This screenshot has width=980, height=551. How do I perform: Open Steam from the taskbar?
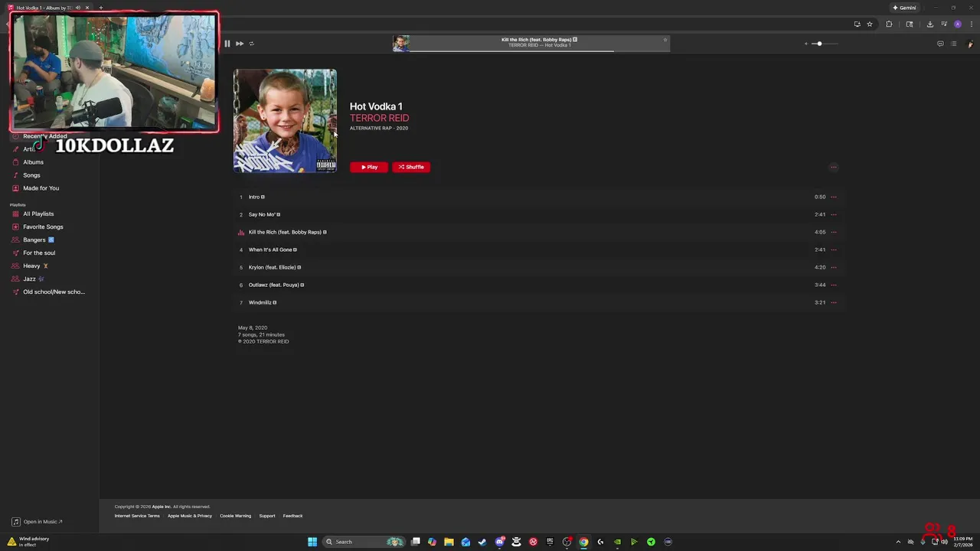point(482,542)
